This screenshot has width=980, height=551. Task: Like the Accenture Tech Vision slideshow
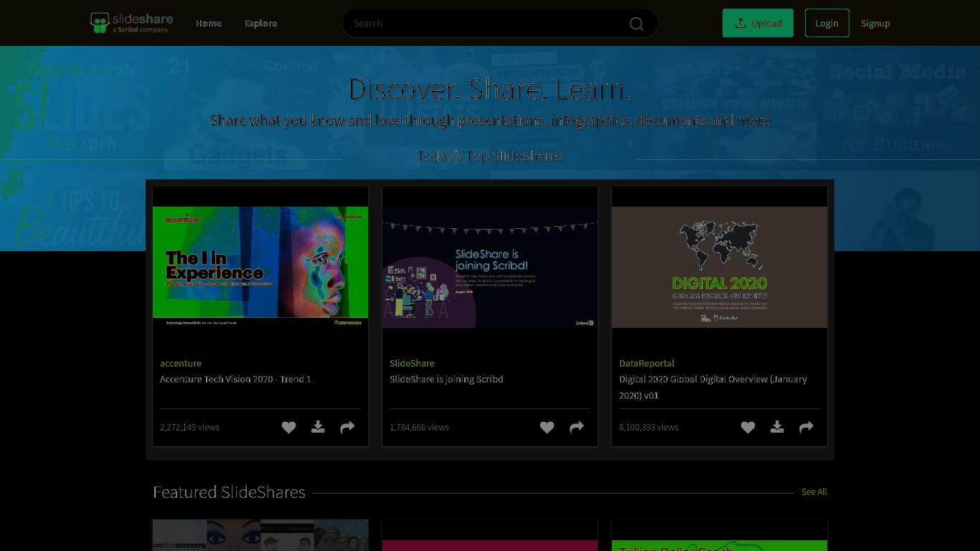coord(288,427)
